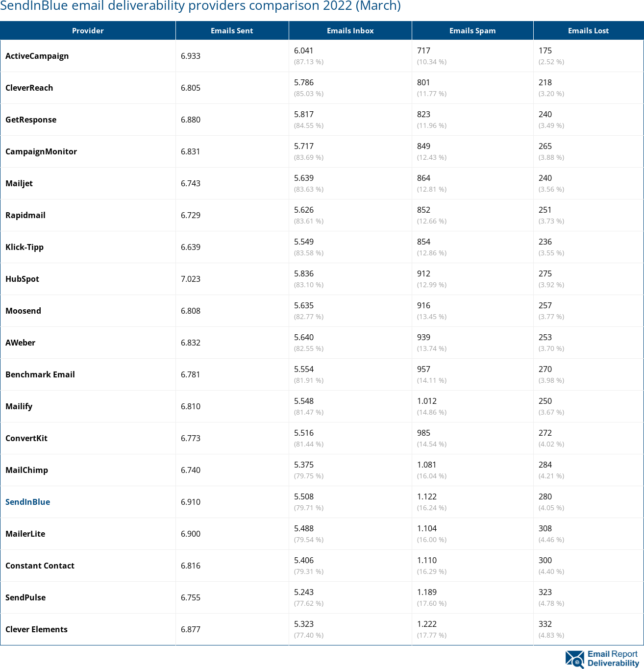Click the CleverReach provider name
Screen dimensions: 644x669
[29, 88]
